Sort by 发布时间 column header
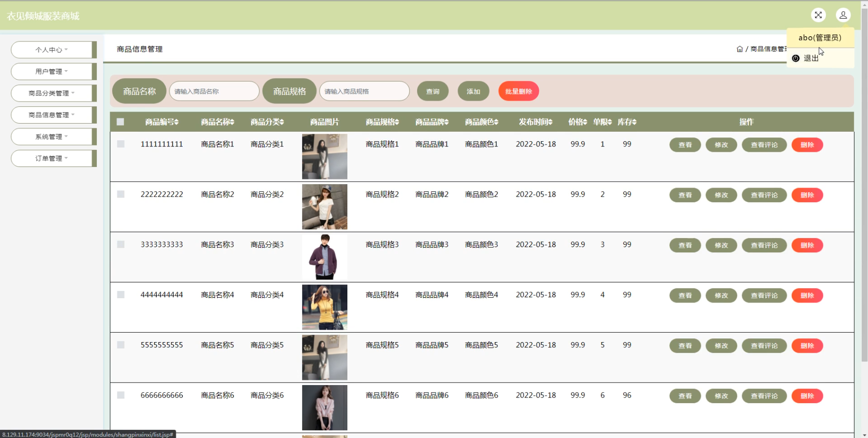Image resolution: width=868 pixels, height=438 pixels. 535,122
